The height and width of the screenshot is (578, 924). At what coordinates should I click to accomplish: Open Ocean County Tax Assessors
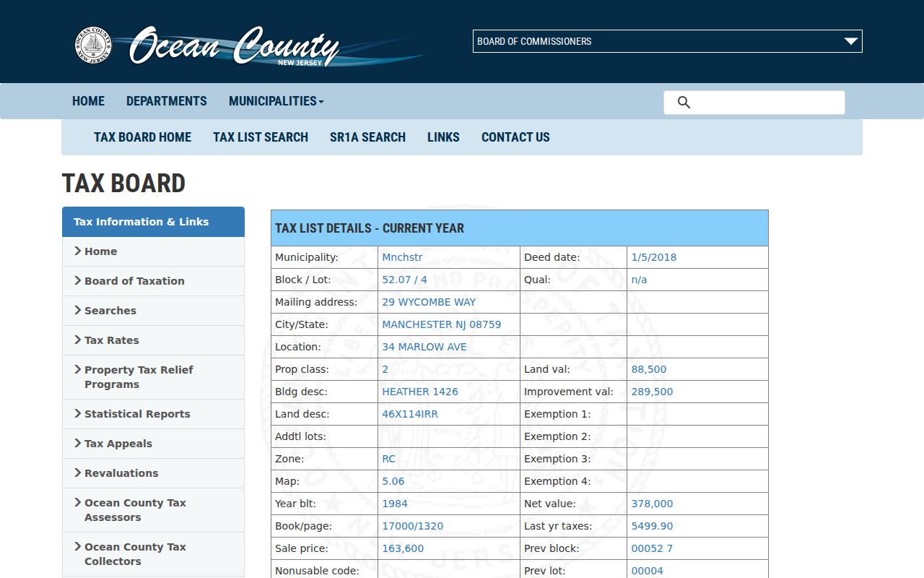(x=153, y=510)
